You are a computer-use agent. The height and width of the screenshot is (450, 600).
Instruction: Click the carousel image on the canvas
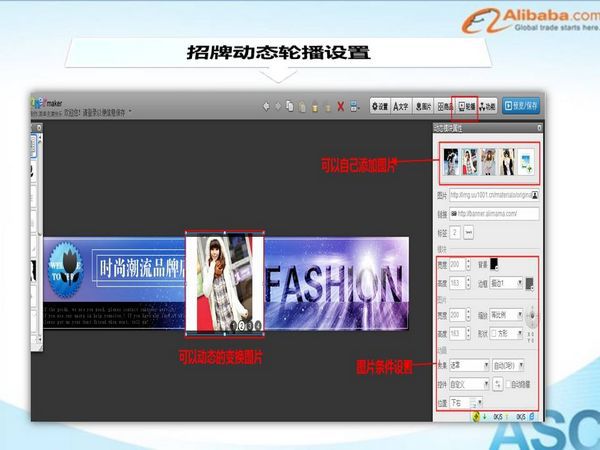click(x=225, y=283)
